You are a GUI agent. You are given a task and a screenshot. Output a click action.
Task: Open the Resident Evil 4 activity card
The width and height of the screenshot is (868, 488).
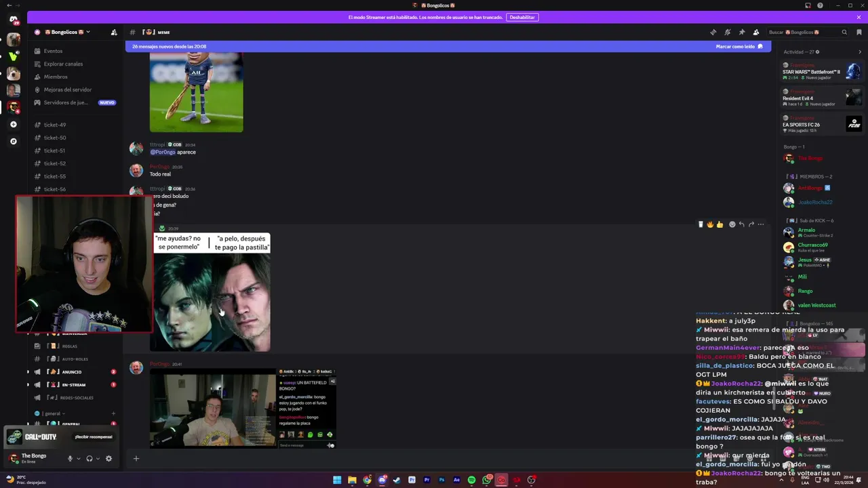[821, 98]
